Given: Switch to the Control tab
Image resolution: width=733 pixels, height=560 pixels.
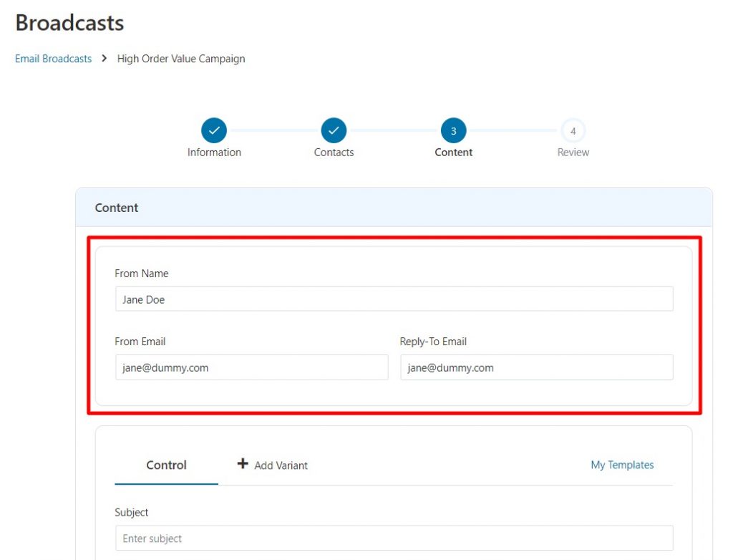Looking at the screenshot, I should tap(166, 465).
